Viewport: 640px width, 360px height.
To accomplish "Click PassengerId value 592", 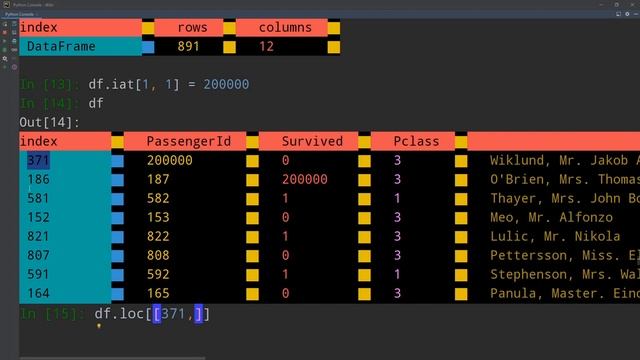I will (x=158, y=274).
